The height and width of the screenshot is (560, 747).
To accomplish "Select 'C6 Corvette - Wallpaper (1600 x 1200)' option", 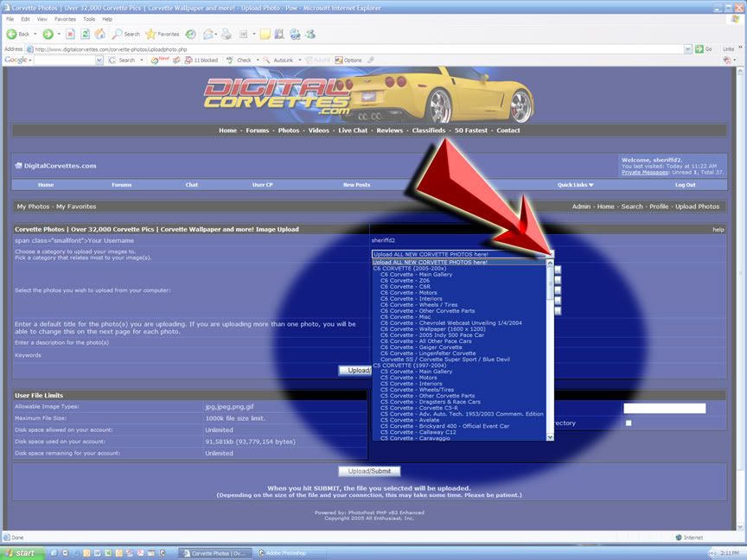I will click(x=433, y=329).
